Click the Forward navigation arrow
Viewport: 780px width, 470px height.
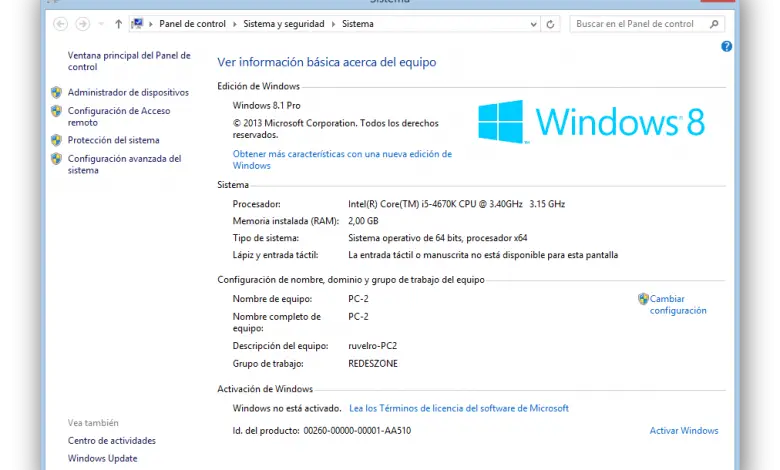point(83,24)
